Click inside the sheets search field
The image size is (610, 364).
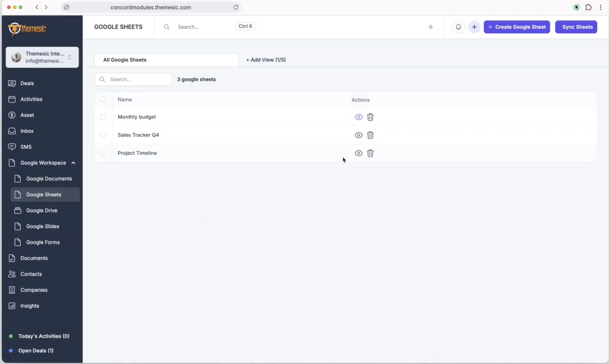pyautogui.click(x=133, y=79)
